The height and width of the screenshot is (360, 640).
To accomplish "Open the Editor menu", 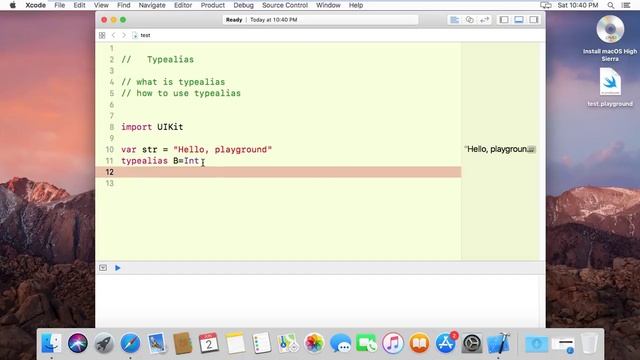I will [x=183, y=5].
